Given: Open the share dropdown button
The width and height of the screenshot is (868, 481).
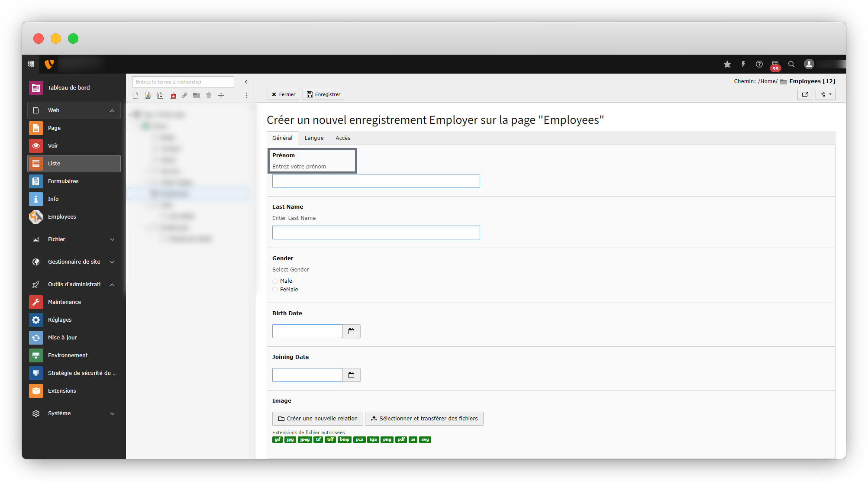Looking at the screenshot, I should coord(825,94).
